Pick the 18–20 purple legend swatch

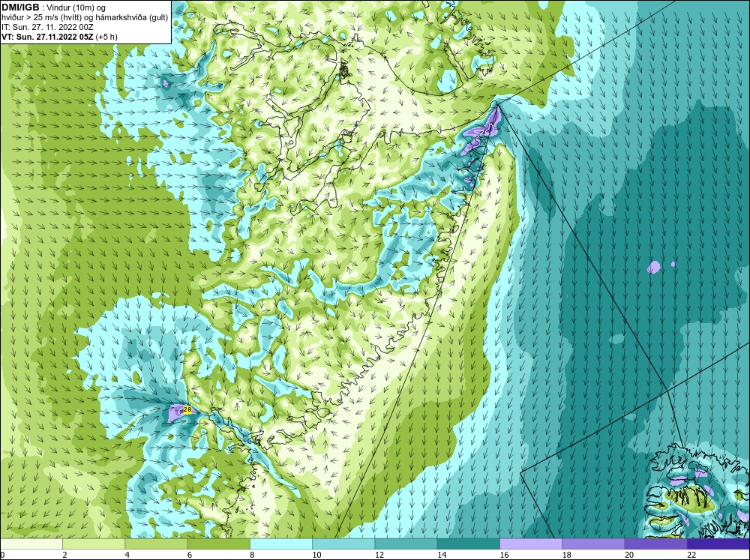[x=593, y=544]
